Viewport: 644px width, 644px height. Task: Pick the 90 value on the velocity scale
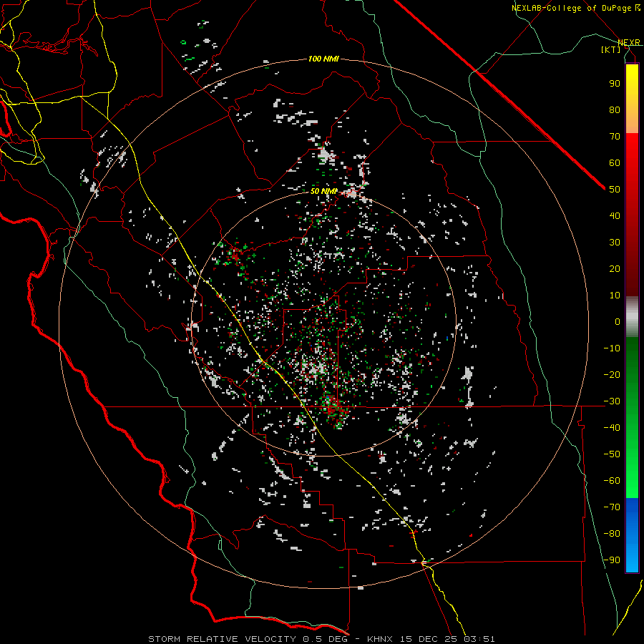[615, 84]
